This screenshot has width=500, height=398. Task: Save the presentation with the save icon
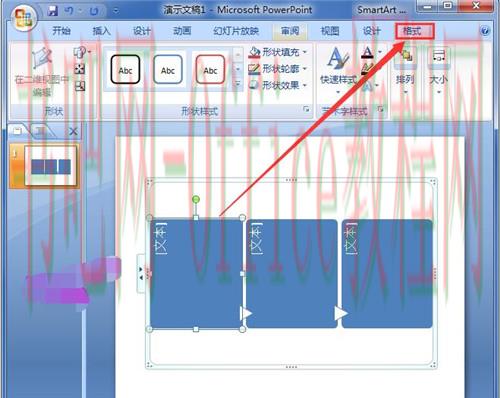[x=52, y=11]
